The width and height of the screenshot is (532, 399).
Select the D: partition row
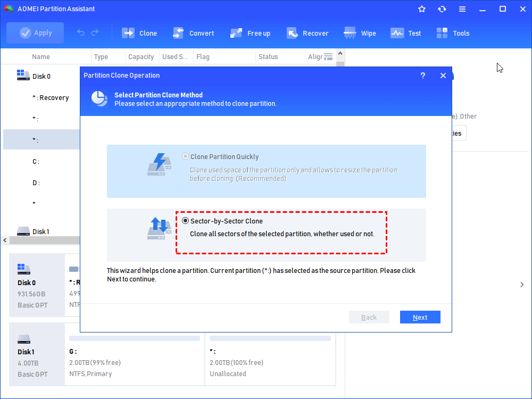[41, 183]
